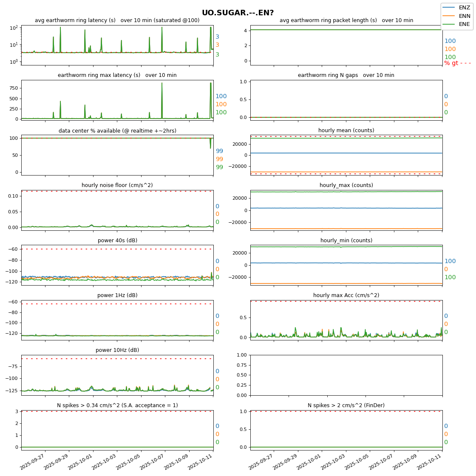Click the power 10Hz (dB) plot title
Viewport: 476px width, 476px height.
coord(117,350)
